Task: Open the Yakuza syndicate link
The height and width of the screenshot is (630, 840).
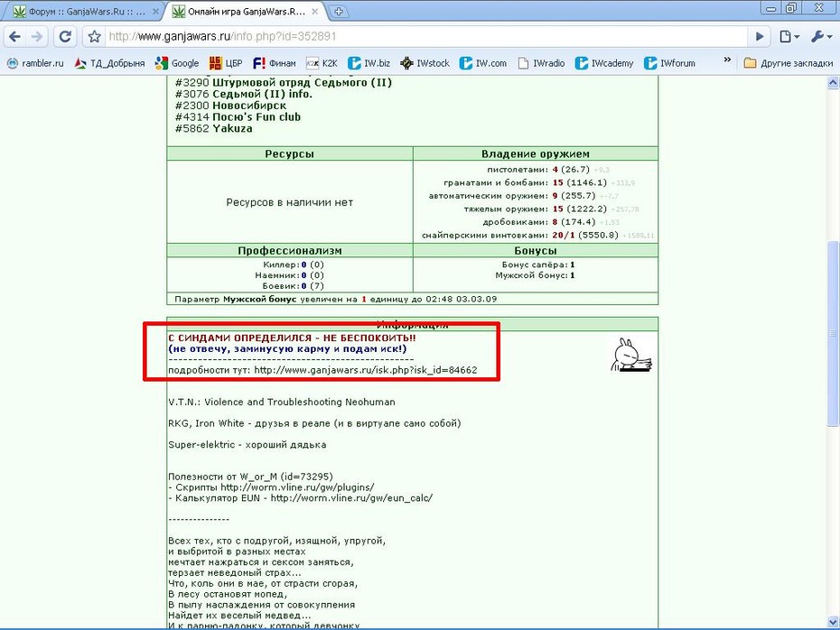Action: 232,128
